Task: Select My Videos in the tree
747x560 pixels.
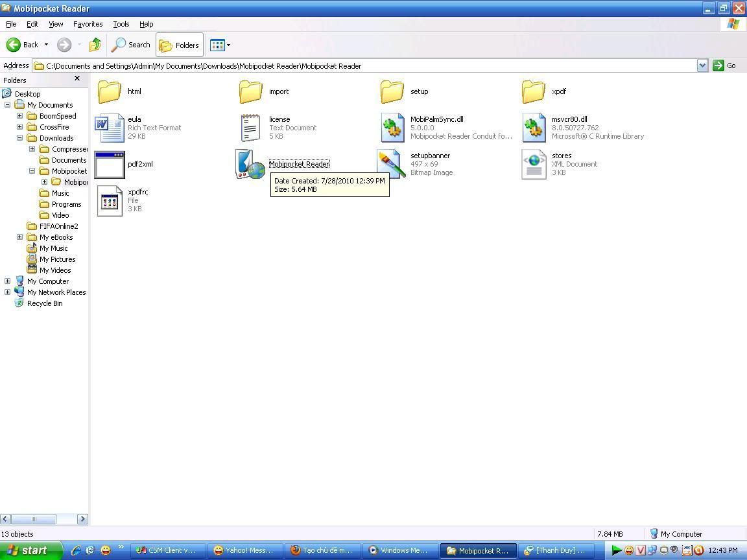Action: pyautogui.click(x=54, y=270)
